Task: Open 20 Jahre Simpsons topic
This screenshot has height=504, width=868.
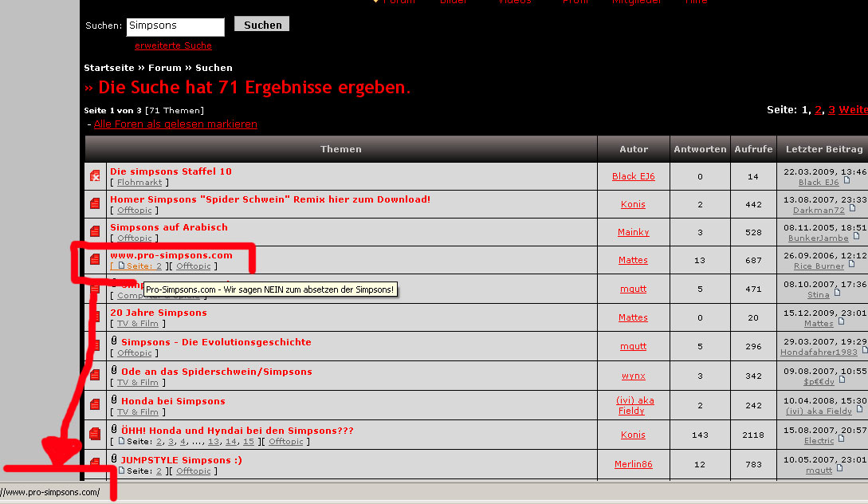Action: [159, 313]
